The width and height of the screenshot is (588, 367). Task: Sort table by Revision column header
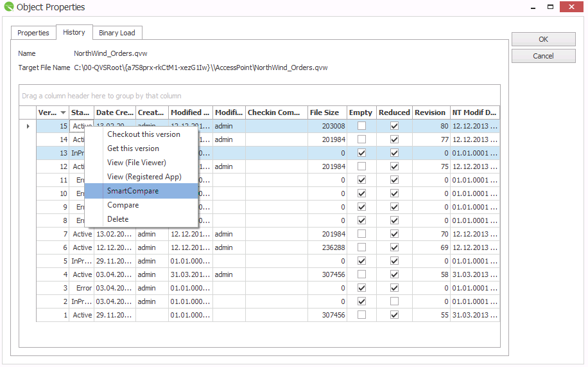click(x=430, y=112)
